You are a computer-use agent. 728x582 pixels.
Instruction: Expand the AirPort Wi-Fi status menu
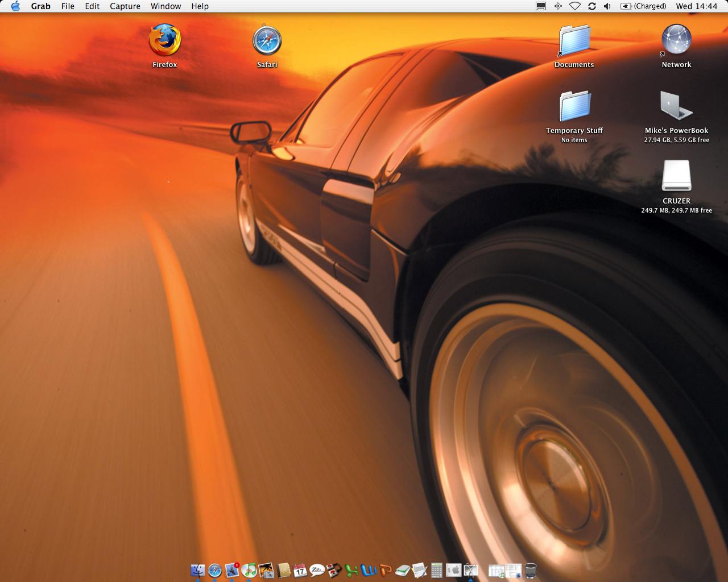click(575, 6)
